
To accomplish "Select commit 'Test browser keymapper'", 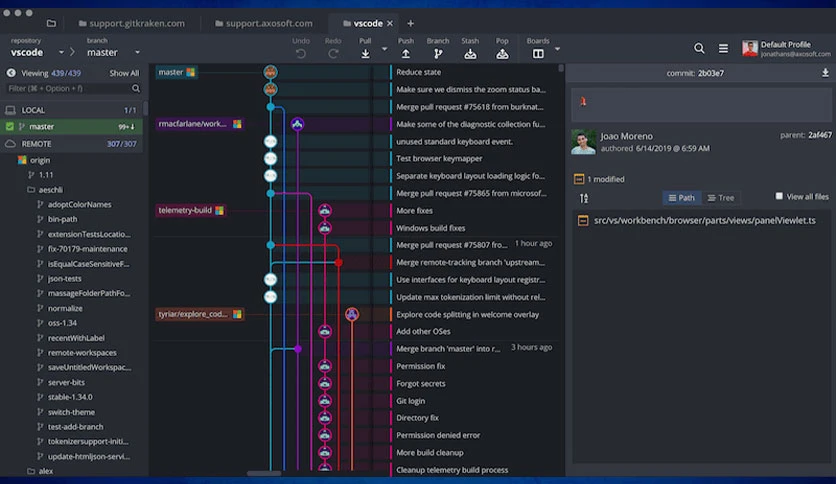I will pos(439,158).
